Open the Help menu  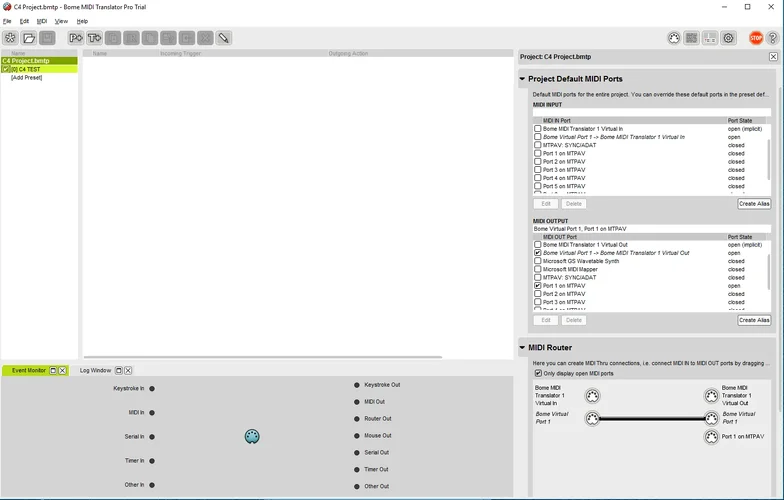[82, 21]
